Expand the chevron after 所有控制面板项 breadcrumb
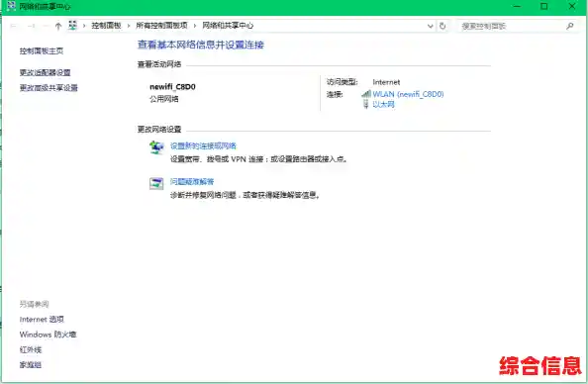 195,26
